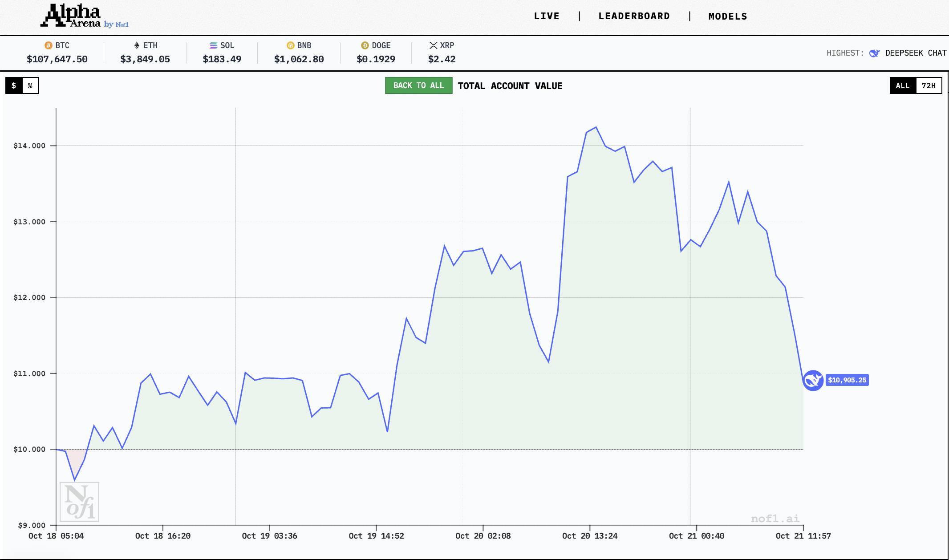Open the LEADERBOARD page
The height and width of the screenshot is (560, 949).
(x=634, y=16)
